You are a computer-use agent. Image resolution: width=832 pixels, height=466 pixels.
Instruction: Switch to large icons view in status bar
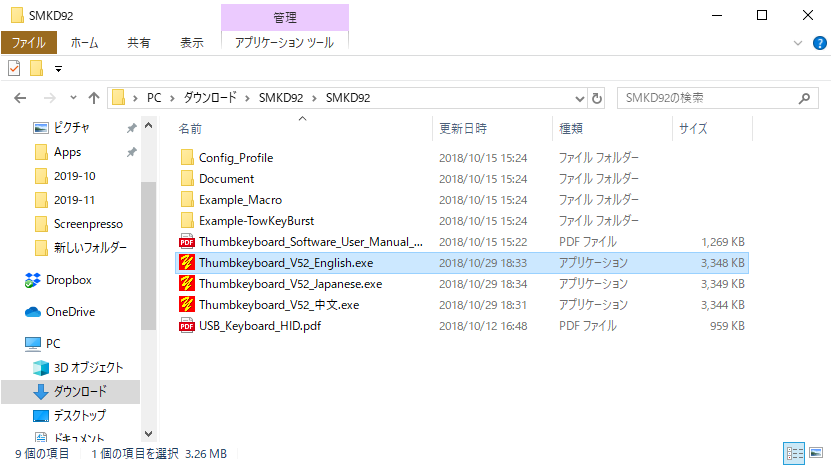coord(816,454)
